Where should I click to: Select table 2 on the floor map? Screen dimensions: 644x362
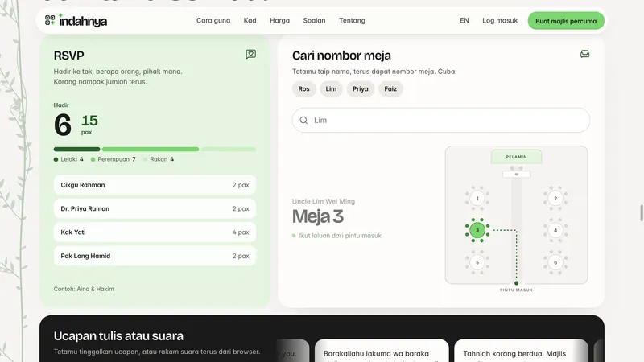point(555,198)
